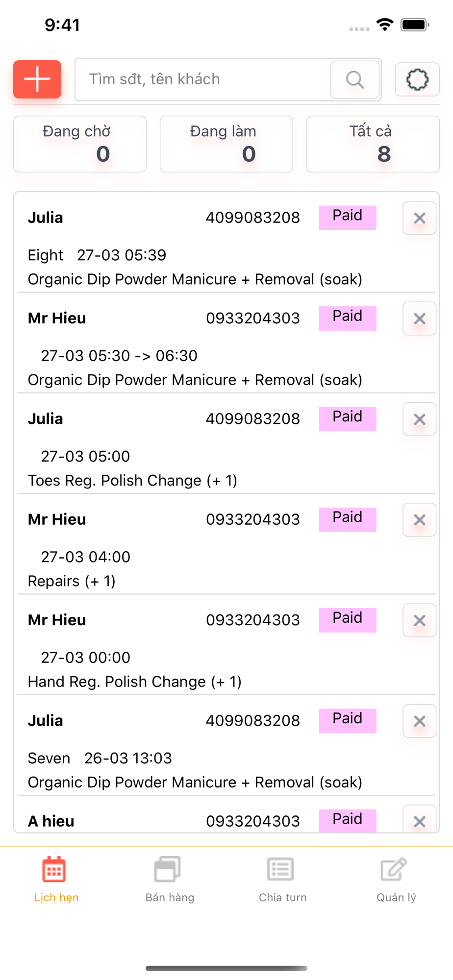Open the Quản lý tab
The image size is (453, 980).
[396, 880]
